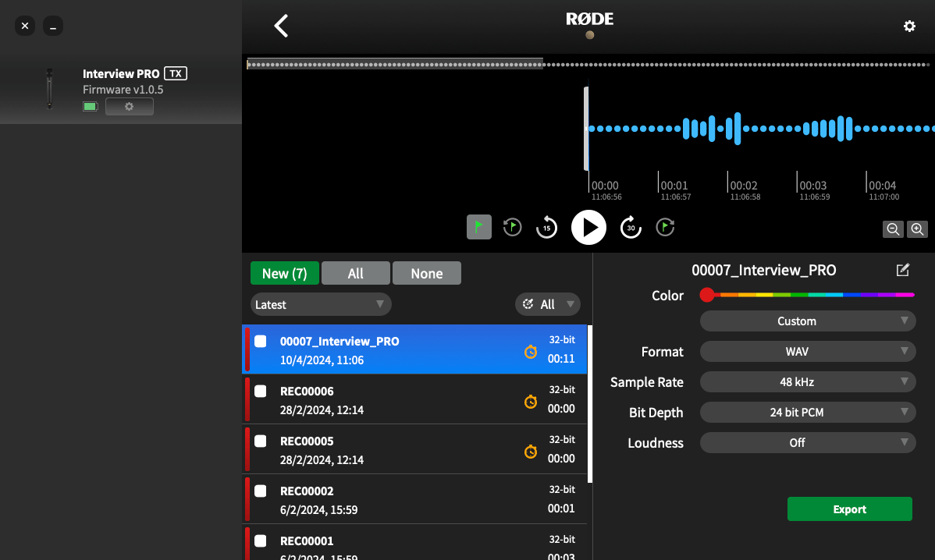Minimize the window
The height and width of the screenshot is (560, 935).
coord(53,27)
